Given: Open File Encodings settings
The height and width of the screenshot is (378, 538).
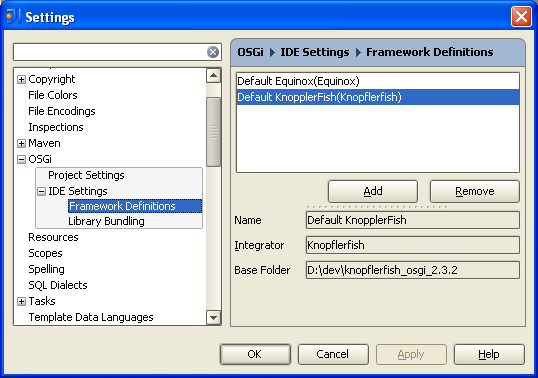Looking at the screenshot, I should pyautogui.click(x=62, y=111).
